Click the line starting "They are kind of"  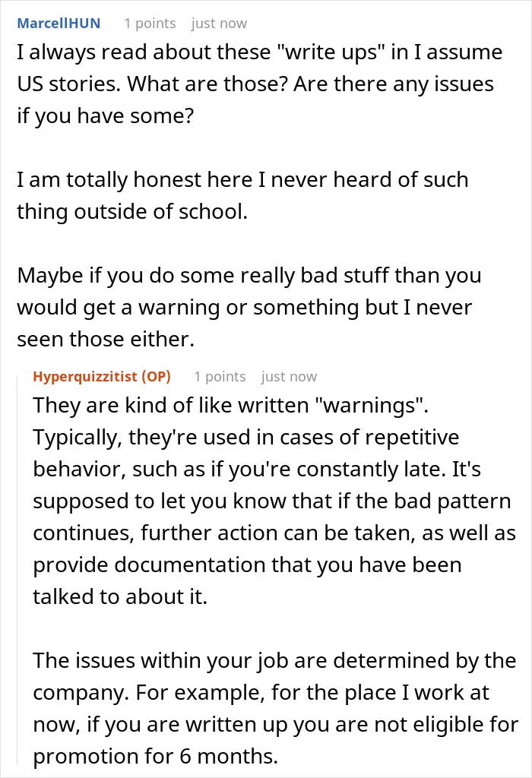pyautogui.click(x=231, y=406)
